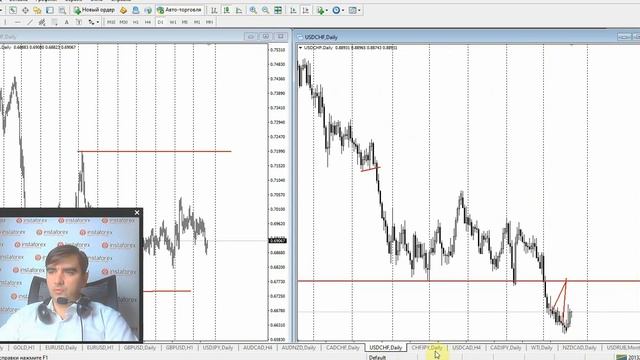The width and height of the screenshot is (640, 360).
Task: Select the vertical line drawing tool
Action: click(5, 22)
